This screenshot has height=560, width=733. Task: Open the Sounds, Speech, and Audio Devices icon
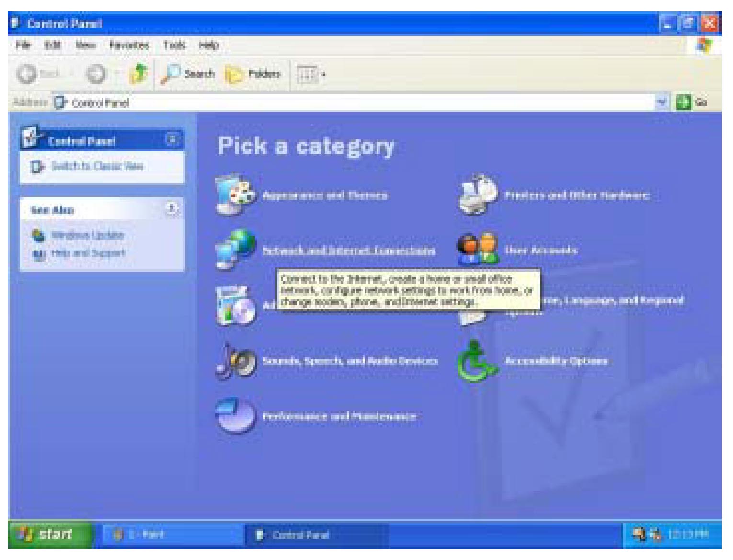click(x=235, y=361)
